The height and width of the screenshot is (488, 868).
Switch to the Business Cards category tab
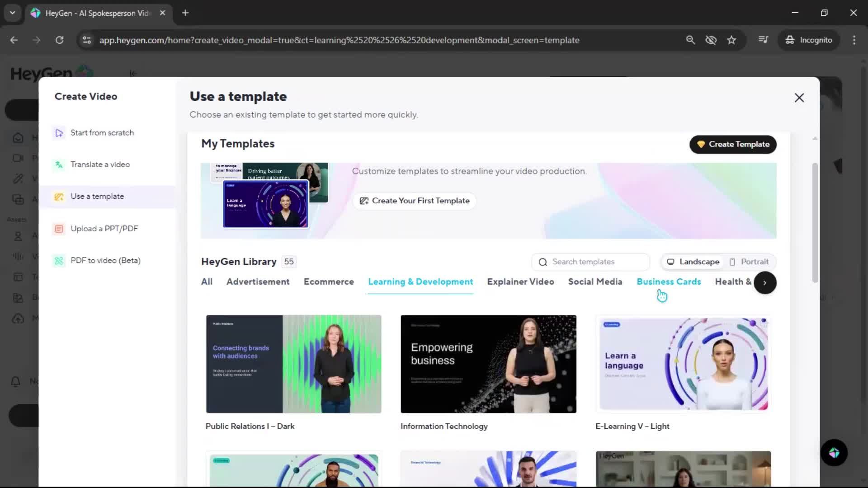[x=668, y=282]
